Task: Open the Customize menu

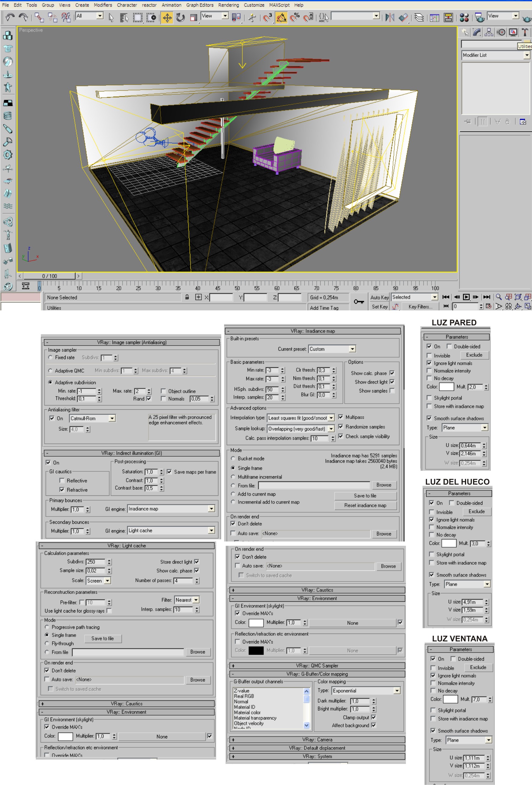Action: 254,5
